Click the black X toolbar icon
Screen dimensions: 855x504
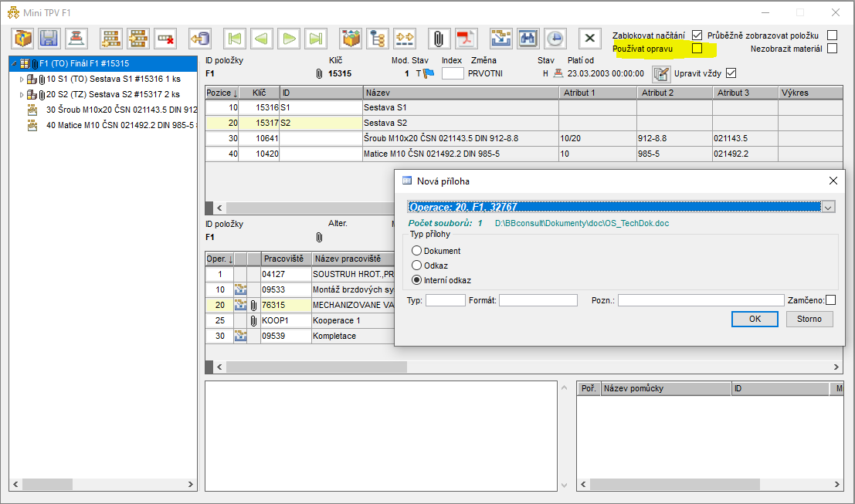[x=589, y=39]
